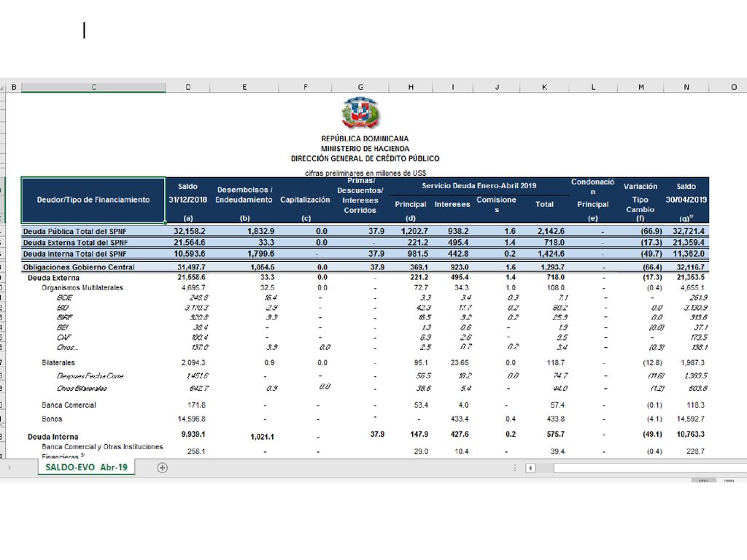Click the 'Saldo 30/04/2019' header cell
Screen dimensions: 747x560
point(686,200)
